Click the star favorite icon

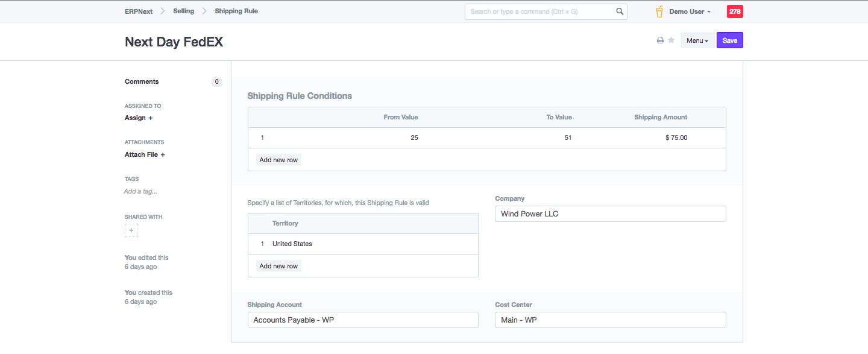[671, 40]
